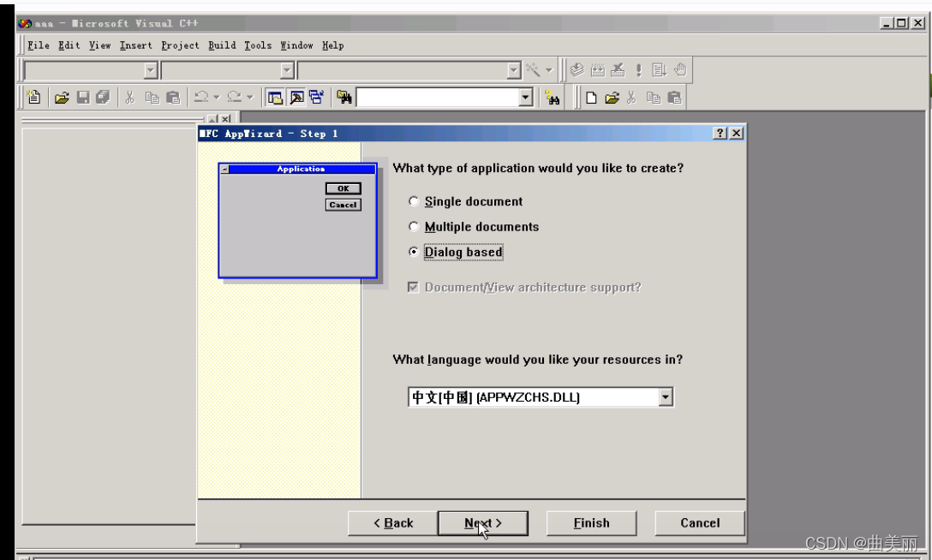The height and width of the screenshot is (560, 932).
Task: Click the workspace pane close X icon
Action: pos(226,119)
